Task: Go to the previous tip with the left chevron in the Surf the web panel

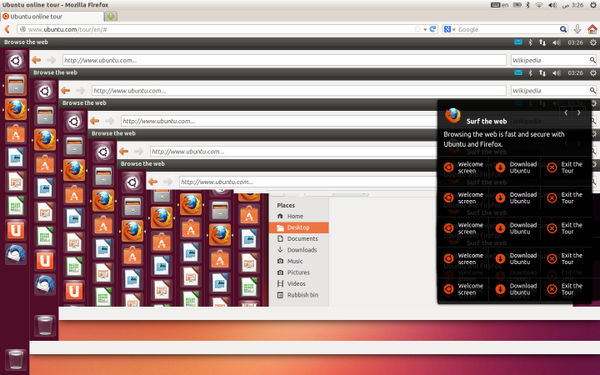Action: point(566,112)
